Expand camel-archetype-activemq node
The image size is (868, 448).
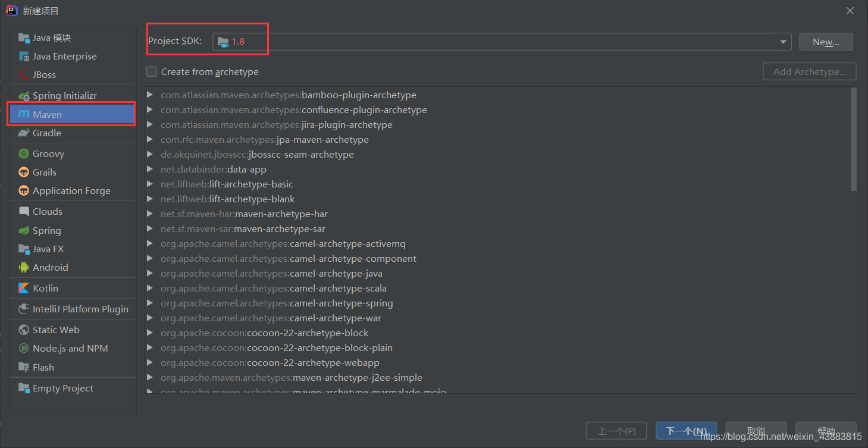[150, 244]
